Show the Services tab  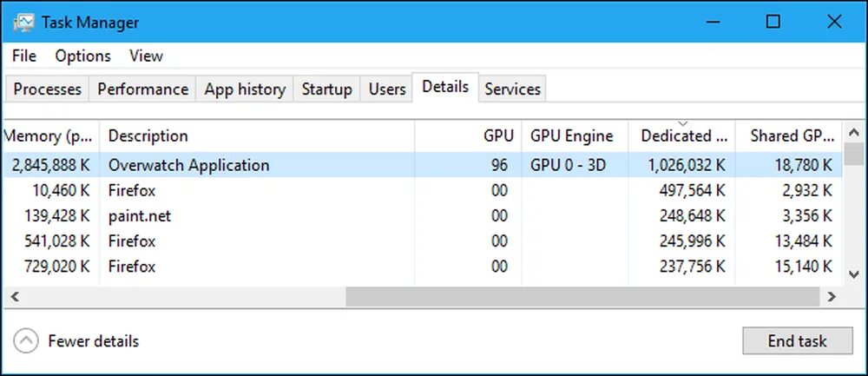pos(512,89)
